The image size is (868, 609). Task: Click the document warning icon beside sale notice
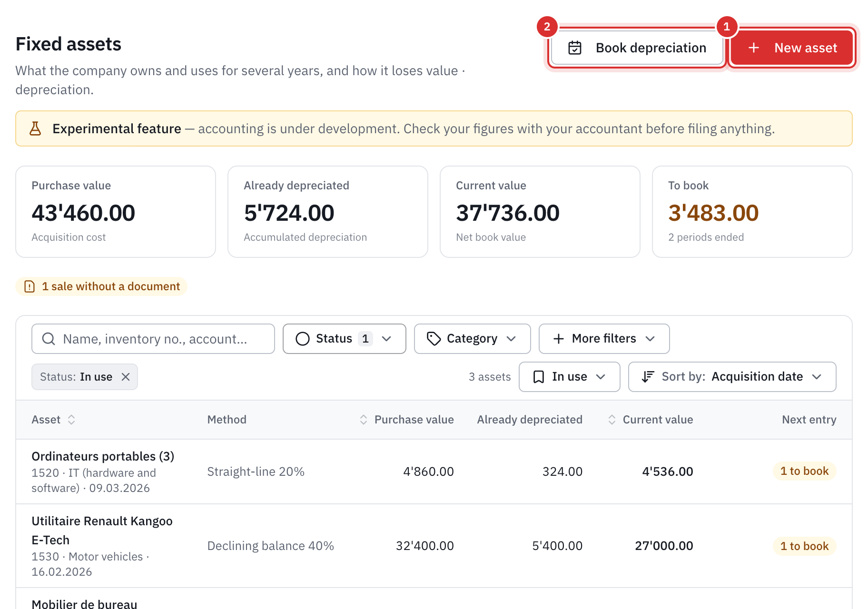(30, 286)
